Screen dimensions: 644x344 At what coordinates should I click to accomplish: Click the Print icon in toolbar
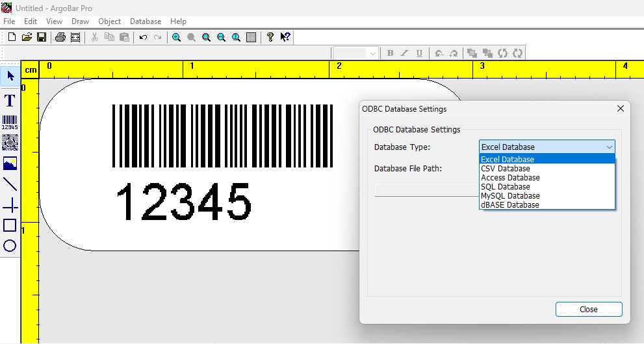tap(60, 37)
